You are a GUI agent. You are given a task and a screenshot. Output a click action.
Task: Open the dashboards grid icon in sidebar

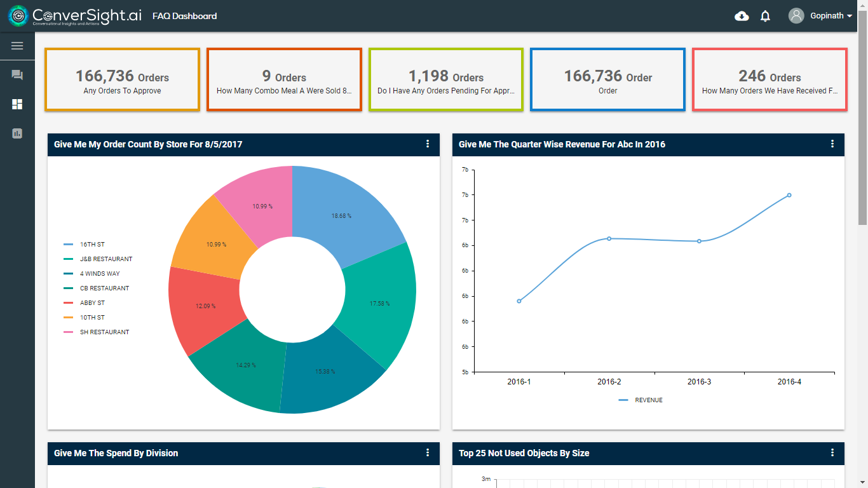[x=17, y=104]
